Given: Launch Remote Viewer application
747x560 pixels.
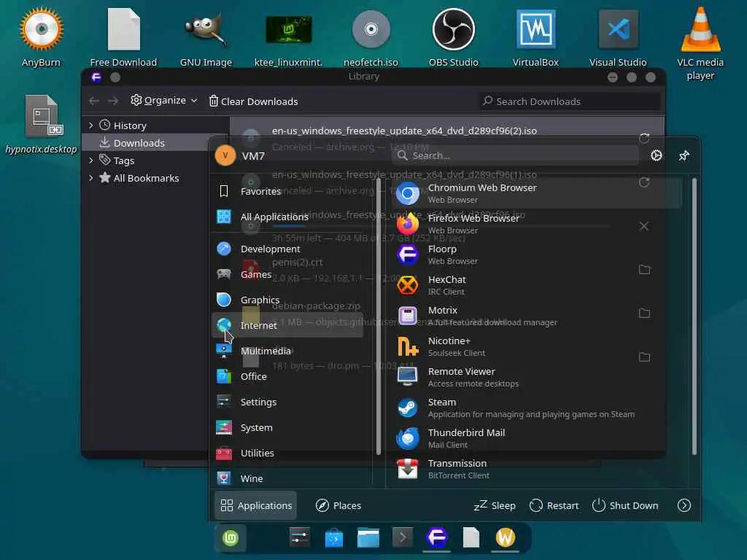Looking at the screenshot, I should click(536, 377).
